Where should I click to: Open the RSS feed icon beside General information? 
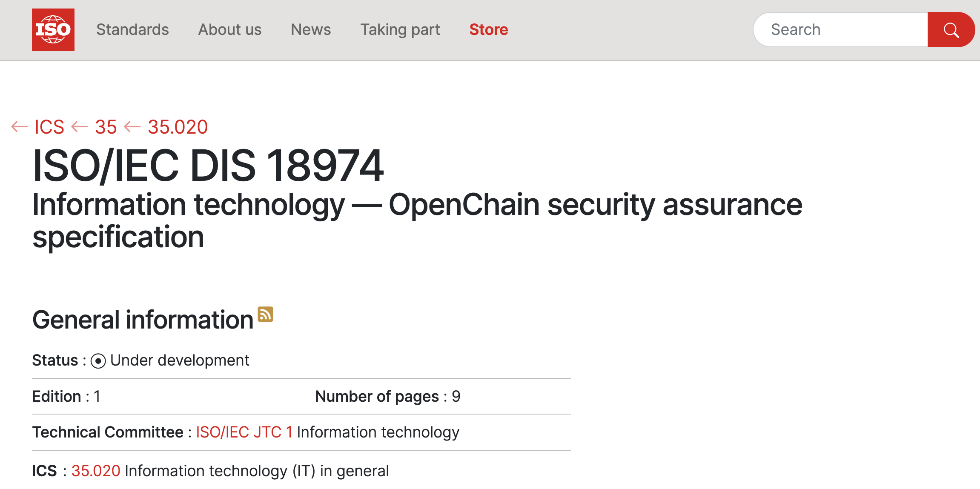click(265, 315)
